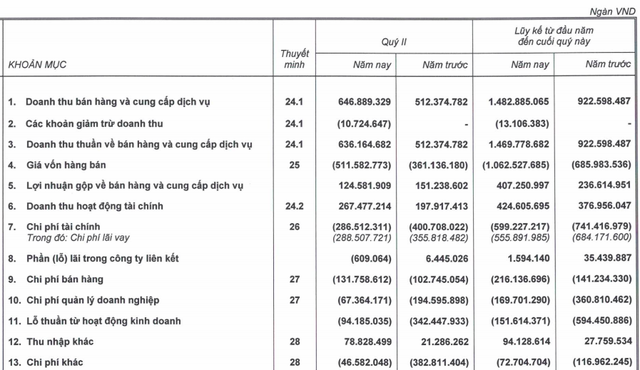Select the Thuyết minh column header
The height and width of the screenshot is (370, 640).
(x=294, y=59)
